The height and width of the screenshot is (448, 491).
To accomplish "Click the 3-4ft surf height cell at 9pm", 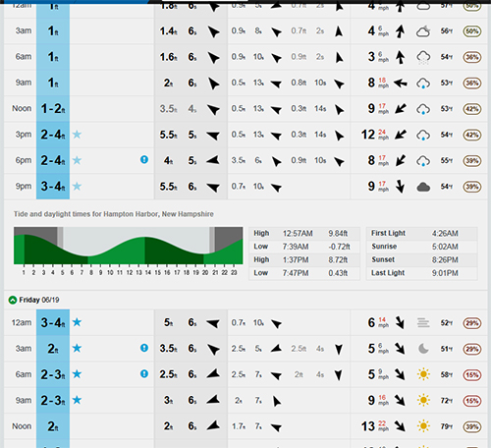I will coord(53,187).
